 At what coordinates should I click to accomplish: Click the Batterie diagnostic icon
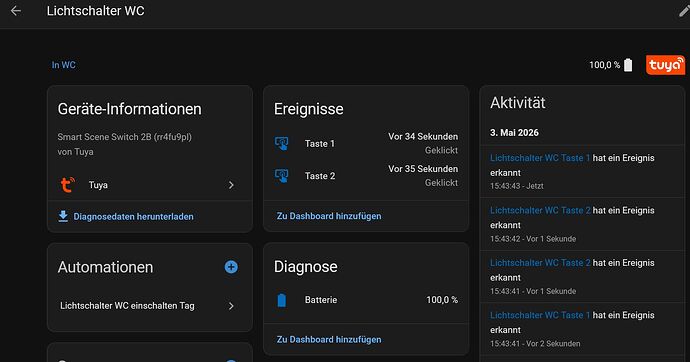282,300
